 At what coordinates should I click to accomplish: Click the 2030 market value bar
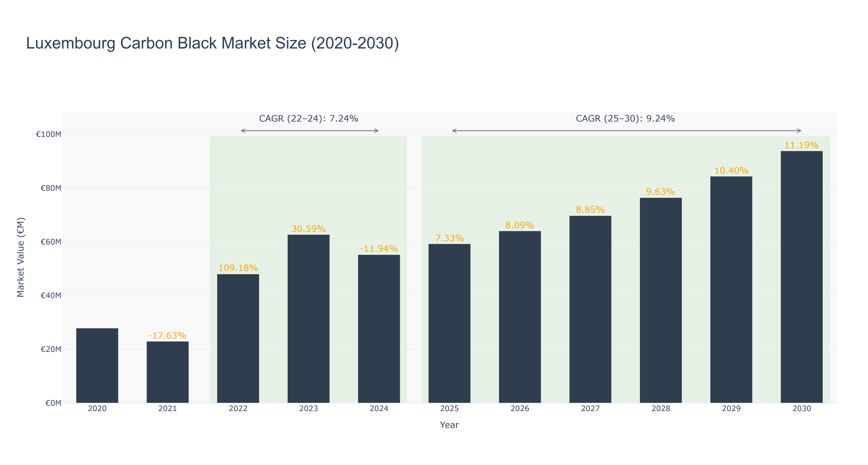tap(801, 277)
